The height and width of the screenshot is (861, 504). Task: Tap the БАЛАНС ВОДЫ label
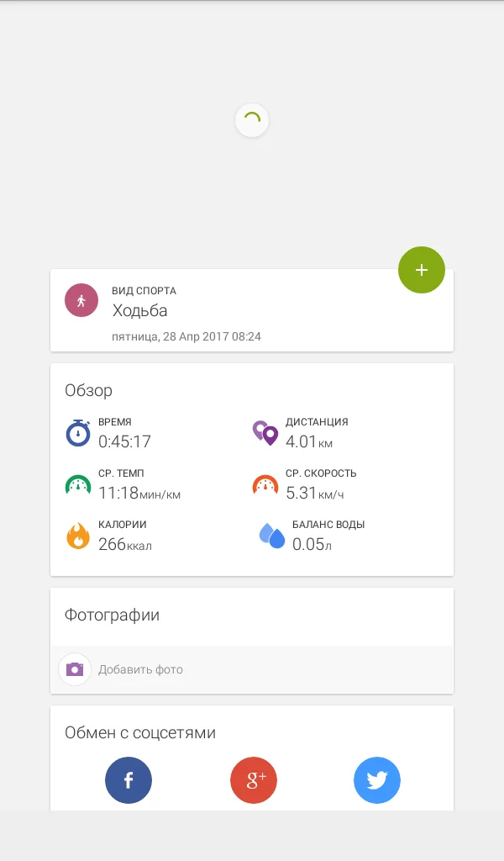pos(328,525)
